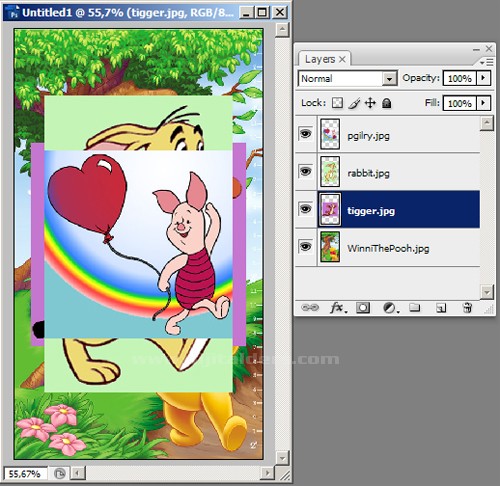Click the WinniThePooh.jpg layer thumbnail
This screenshot has height=486, width=500.
click(330, 247)
